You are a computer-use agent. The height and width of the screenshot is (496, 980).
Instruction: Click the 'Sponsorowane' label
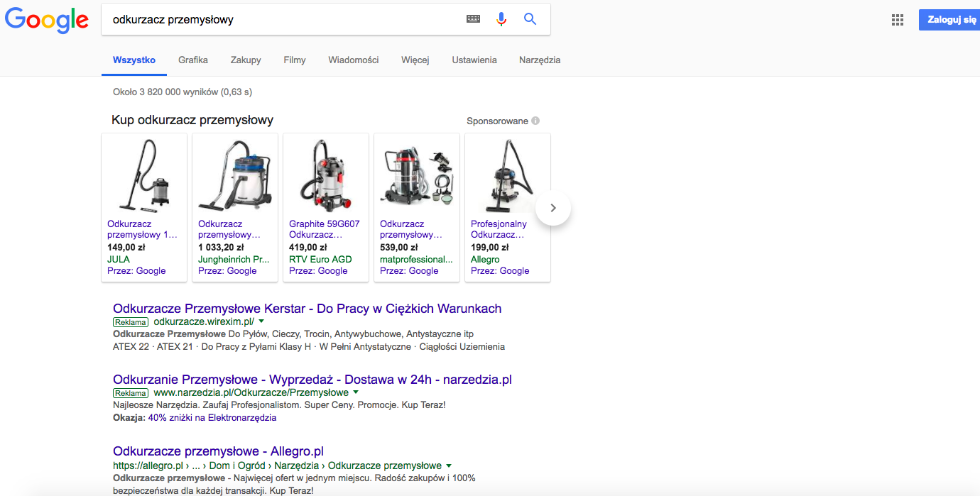click(x=497, y=121)
